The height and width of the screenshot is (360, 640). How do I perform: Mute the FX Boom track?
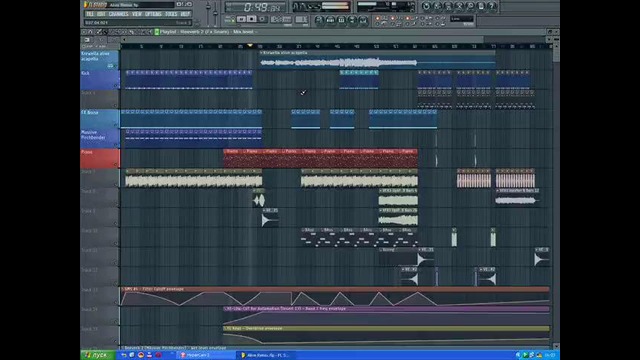point(116,125)
